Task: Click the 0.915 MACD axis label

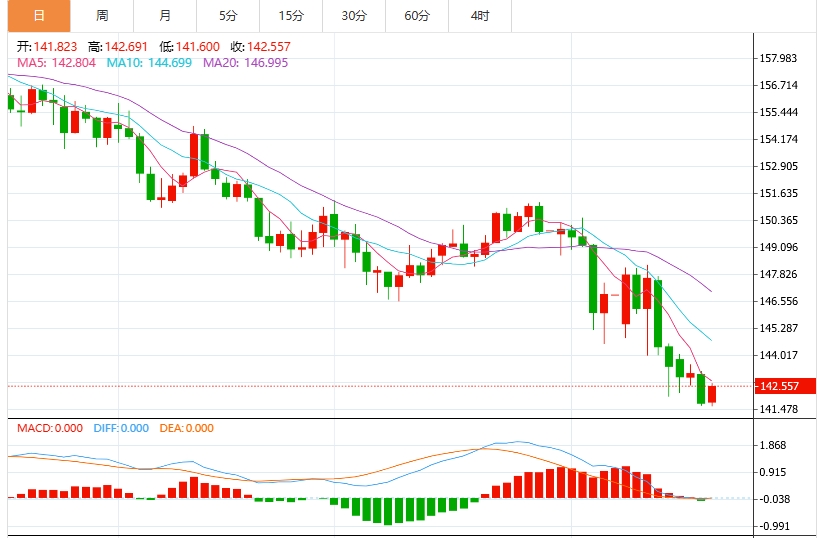Action: click(772, 472)
